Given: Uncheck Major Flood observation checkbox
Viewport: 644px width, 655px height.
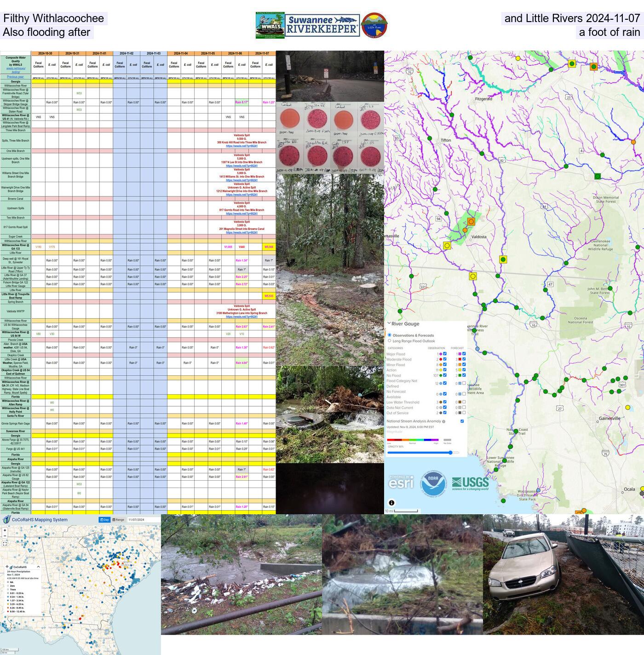Looking at the screenshot, I should 445,354.
